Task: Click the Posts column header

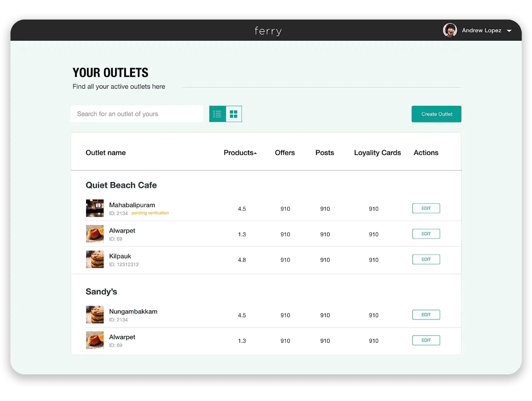Action: (324, 153)
